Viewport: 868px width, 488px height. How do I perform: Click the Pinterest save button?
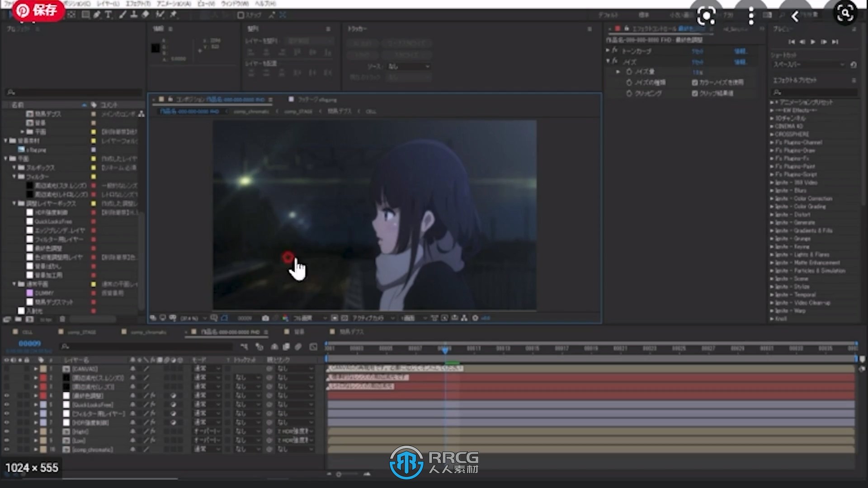pos(38,10)
